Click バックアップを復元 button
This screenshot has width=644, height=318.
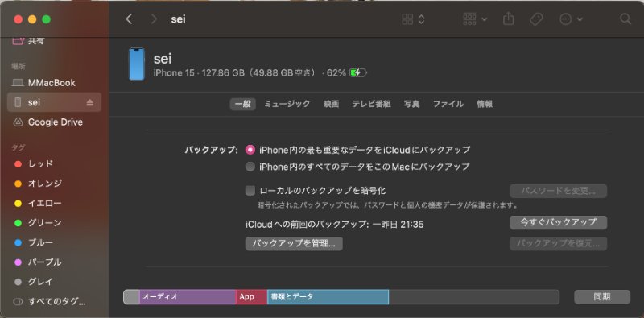click(x=558, y=243)
